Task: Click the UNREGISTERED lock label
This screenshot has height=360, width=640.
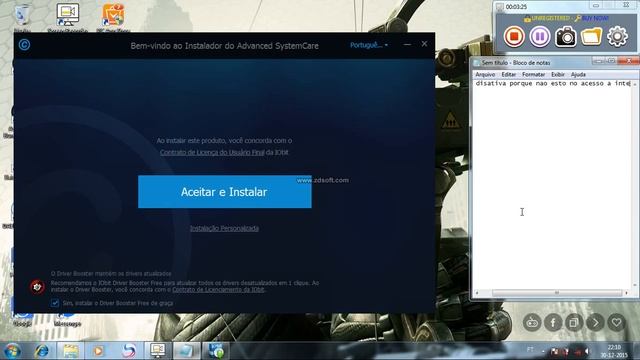Action: coord(547,18)
